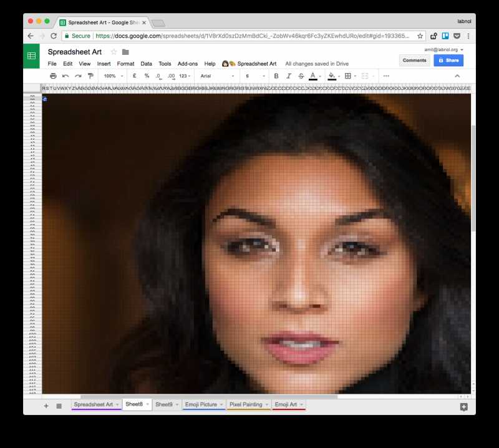Image resolution: width=499 pixels, height=448 pixels.
Task: Open the Comments panel
Action: click(x=414, y=60)
